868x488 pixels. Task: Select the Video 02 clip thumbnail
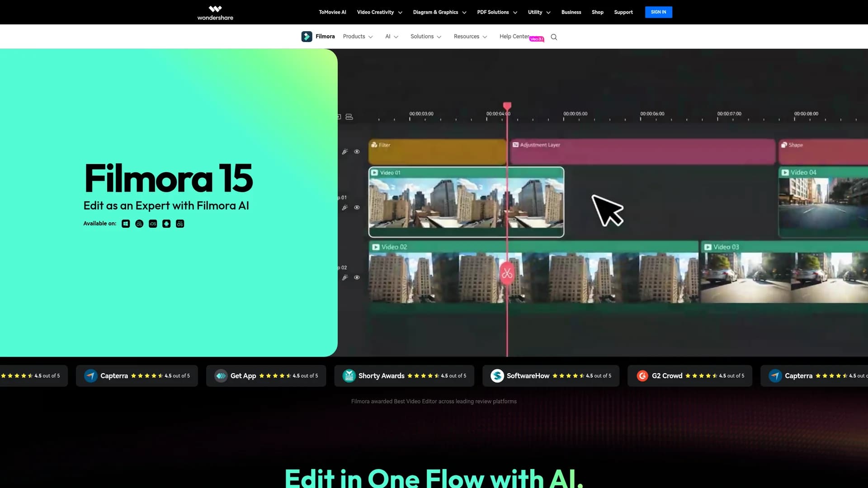[x=533, y=277]
